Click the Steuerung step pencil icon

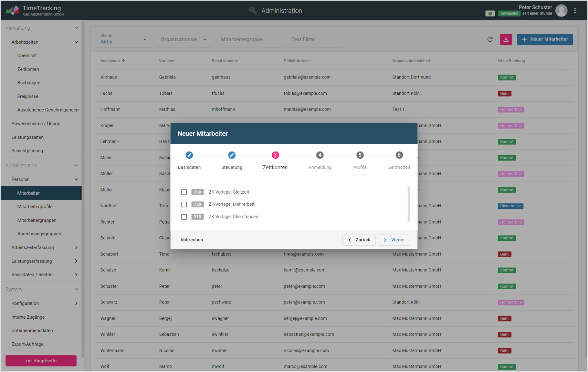click(232, 155)
